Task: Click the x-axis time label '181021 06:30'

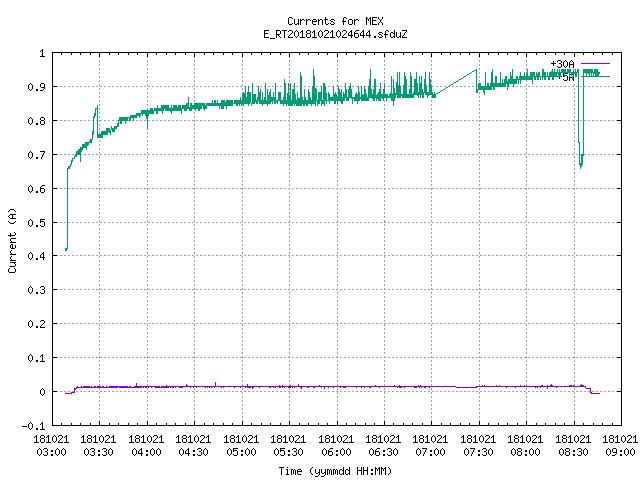Action: pyautogui.click(x=383, y=446)
